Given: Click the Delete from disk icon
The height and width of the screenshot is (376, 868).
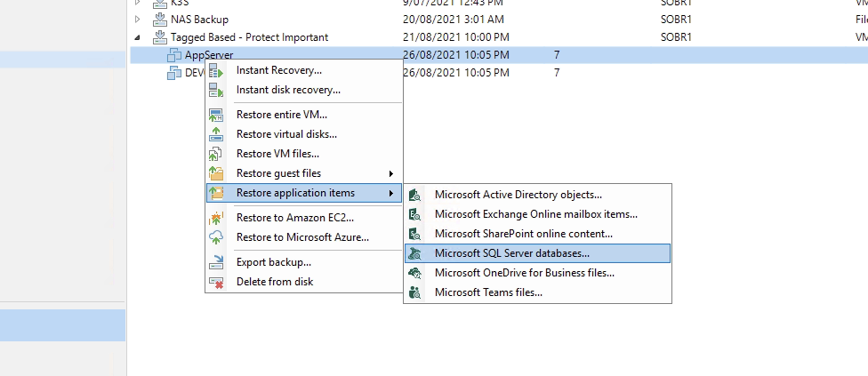Looking at the screenshot, I should (x=216, y=282).
